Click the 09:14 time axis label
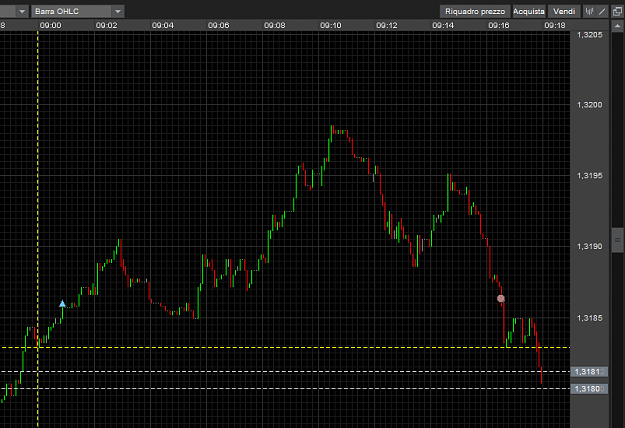Viewport: 625px width, 428px height. click(443, 26)
